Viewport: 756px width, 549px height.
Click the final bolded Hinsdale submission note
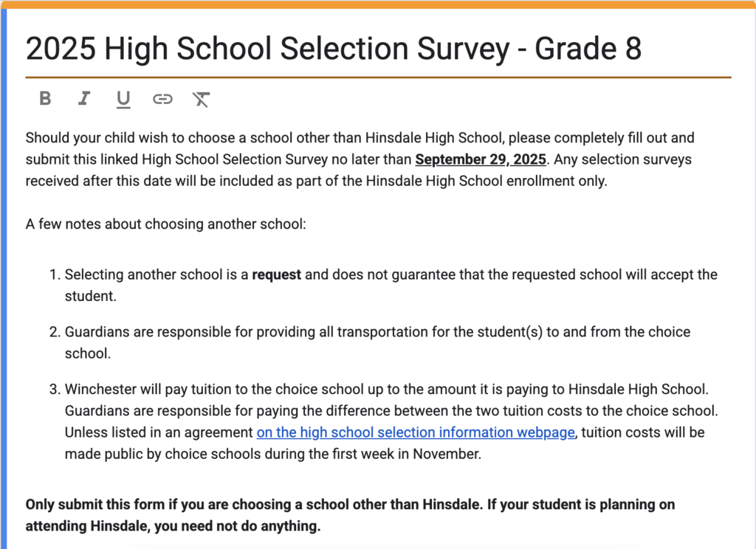[350, 515]
